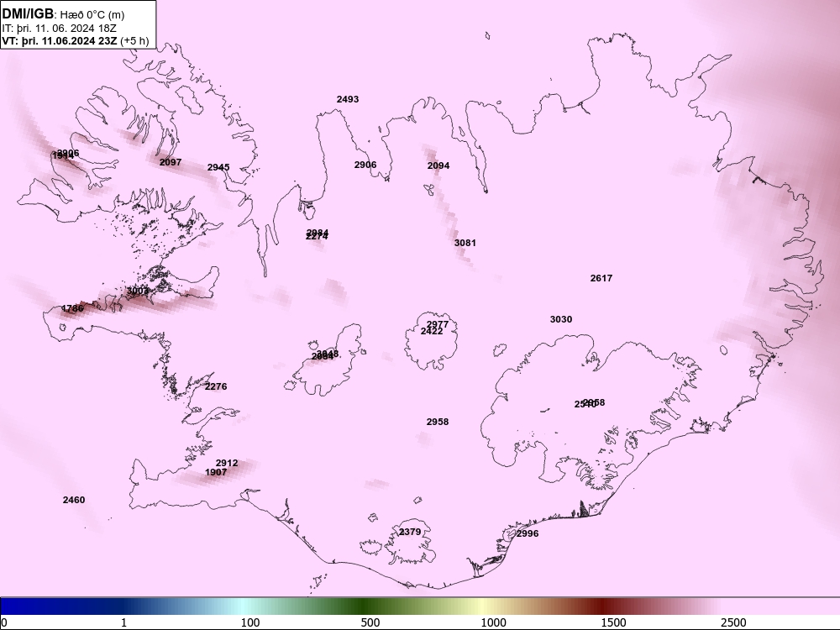Select the 3081 map value

click(465, 243)
